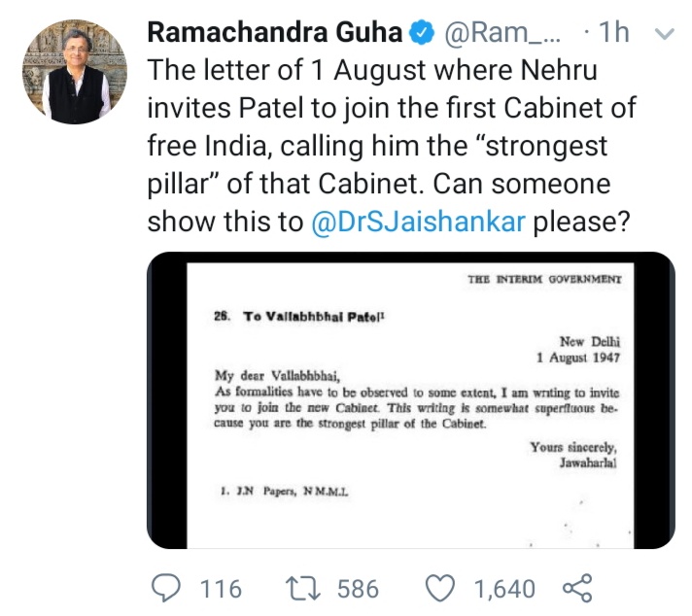Tap the retweet arrows icon
Image resolution: width=692 pixels, height=616 pixels.
(x=302, y=589)
